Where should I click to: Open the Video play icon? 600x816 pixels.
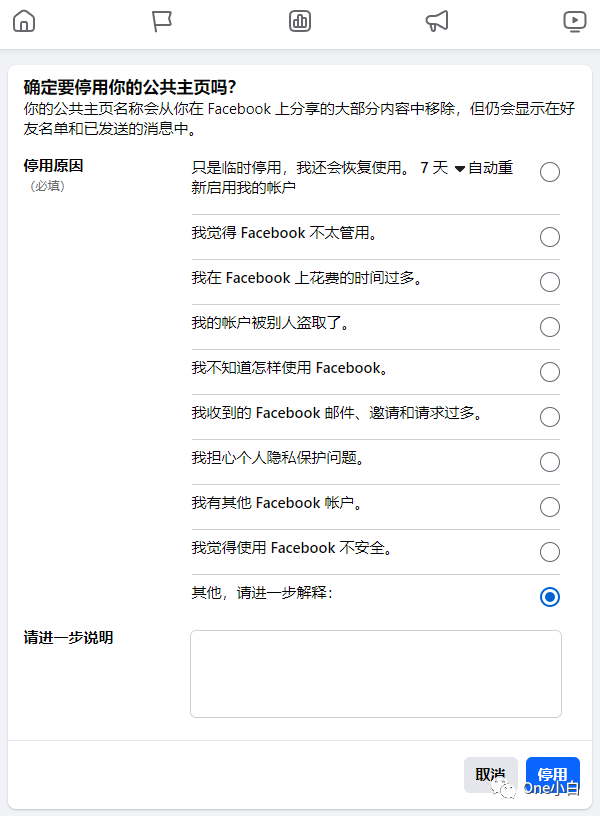point(575,21)
